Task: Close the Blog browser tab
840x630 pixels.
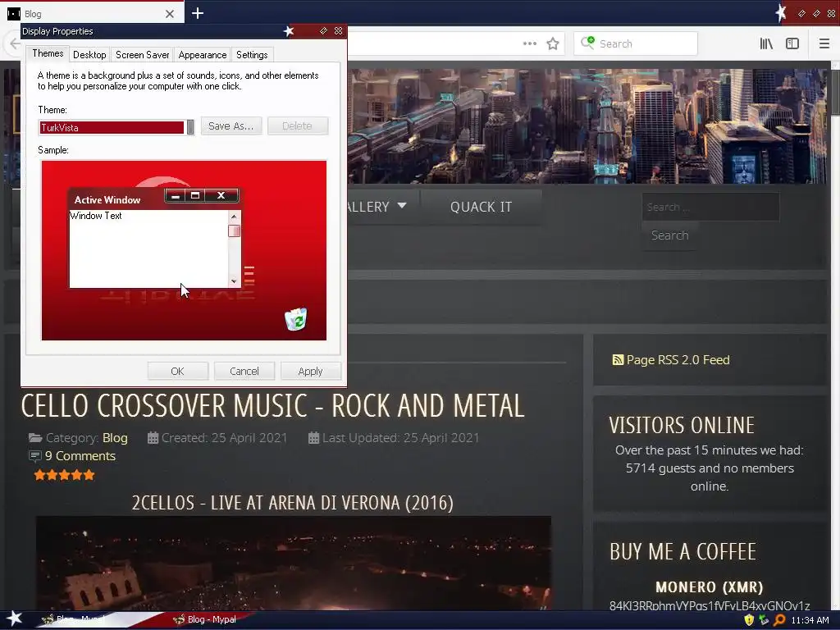Action: point(170,14)
